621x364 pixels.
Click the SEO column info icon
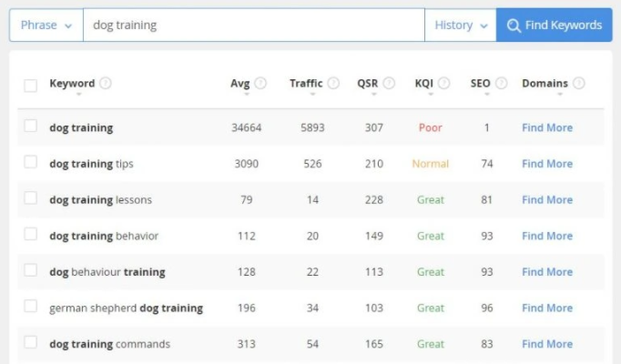pyautogui.click(x=500, y=84)
